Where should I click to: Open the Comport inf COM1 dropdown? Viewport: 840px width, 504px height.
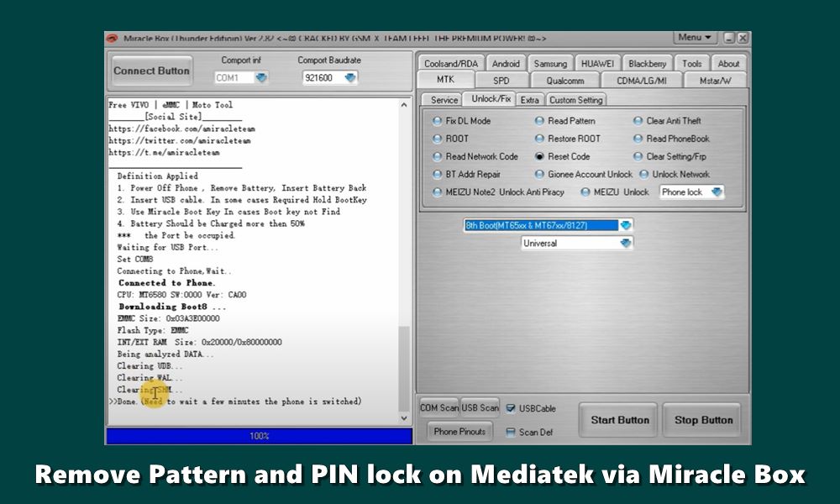tap(261, 77)
